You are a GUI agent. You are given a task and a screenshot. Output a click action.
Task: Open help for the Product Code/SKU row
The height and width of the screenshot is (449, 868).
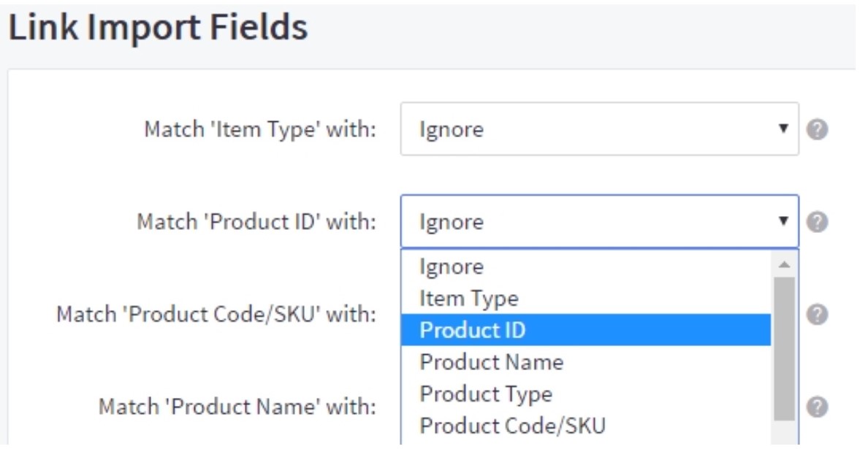(x=818, y=314)
